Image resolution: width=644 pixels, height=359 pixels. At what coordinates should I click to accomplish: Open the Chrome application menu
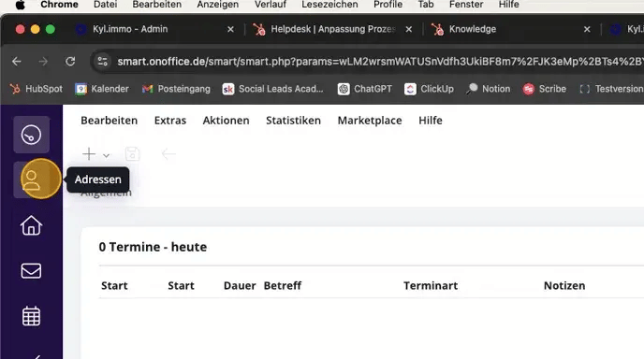pyautogui.click(x=59, y=5)
